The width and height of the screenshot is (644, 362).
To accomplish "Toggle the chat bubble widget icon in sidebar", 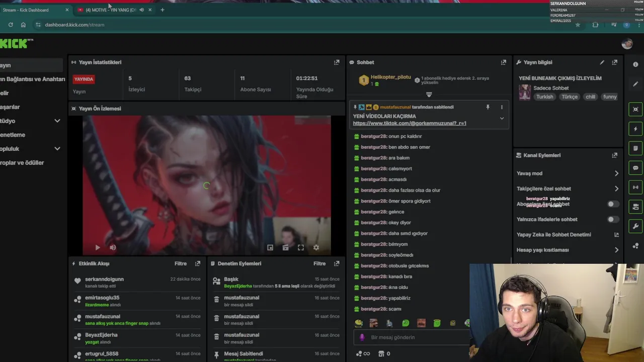I will click(635, 168).
